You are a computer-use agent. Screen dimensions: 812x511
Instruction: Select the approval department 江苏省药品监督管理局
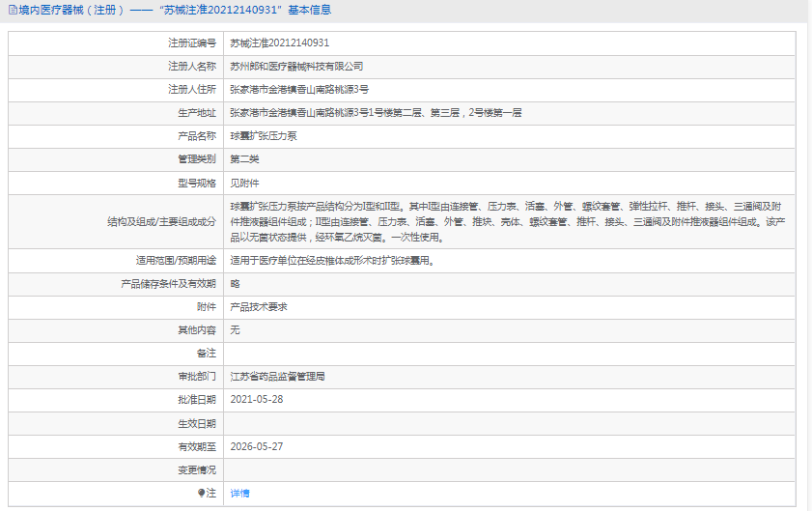(x=277, y=377)
